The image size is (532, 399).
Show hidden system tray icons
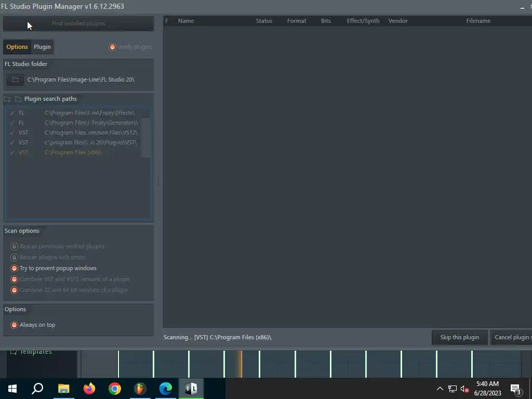tap(440, 389)
